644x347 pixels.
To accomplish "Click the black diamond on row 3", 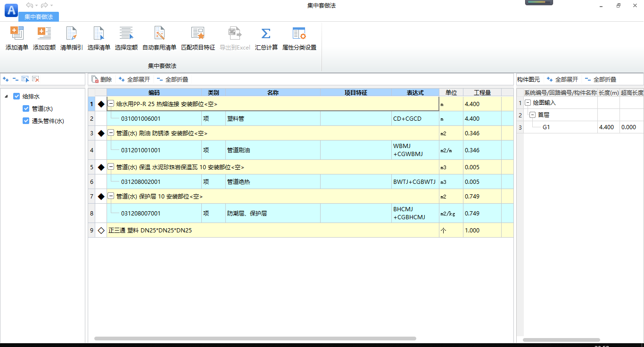I will coord(101,133).
